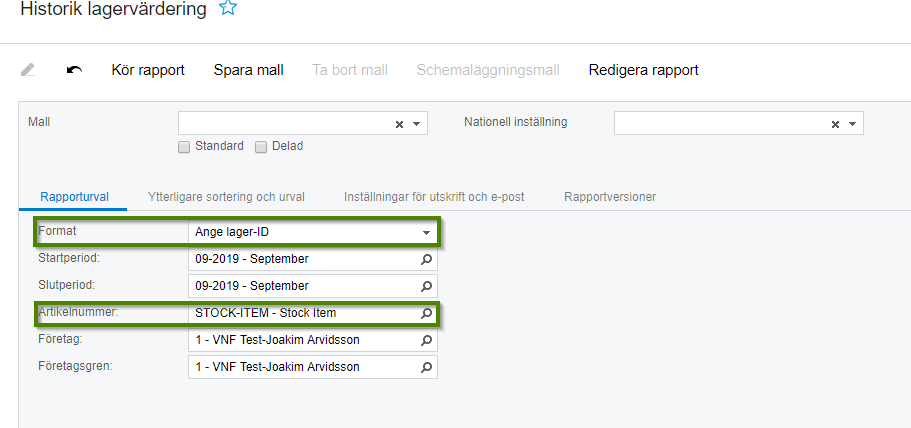Image resolution: width=911 pixels, height=428 pixels.
Task: Click Spara mall button
Action: (249, 70)
